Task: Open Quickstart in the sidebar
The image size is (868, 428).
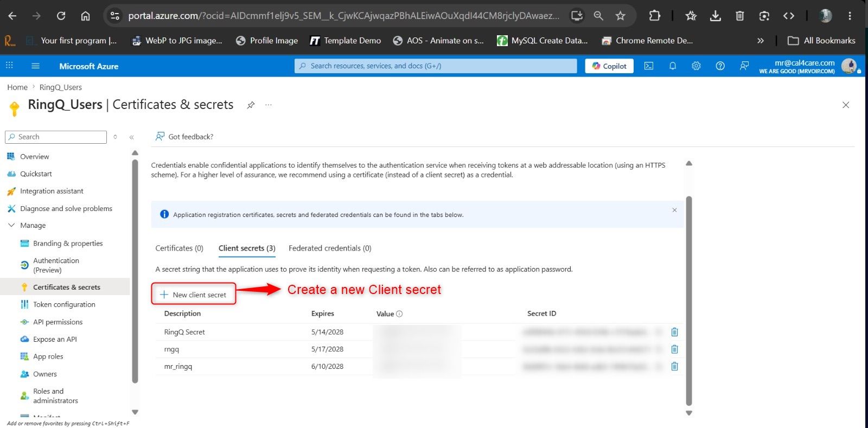Action: click(36, 174)
